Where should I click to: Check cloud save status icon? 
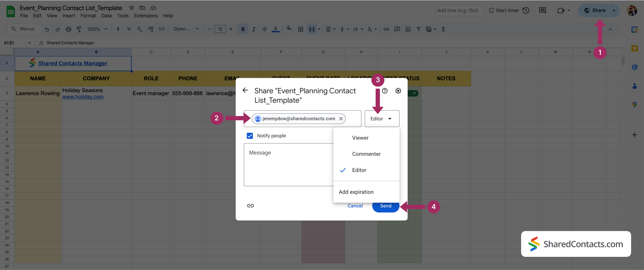point(153,8)
